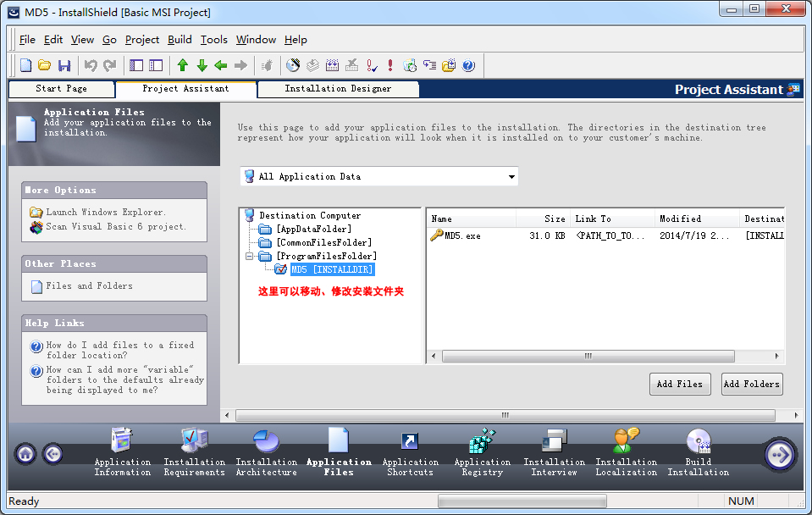Save the project with the floppy disk icon

64,65
